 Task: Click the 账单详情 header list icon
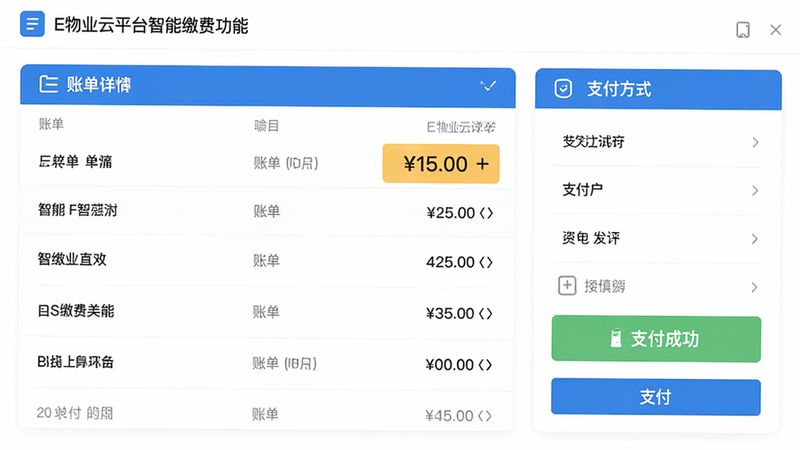48,84
